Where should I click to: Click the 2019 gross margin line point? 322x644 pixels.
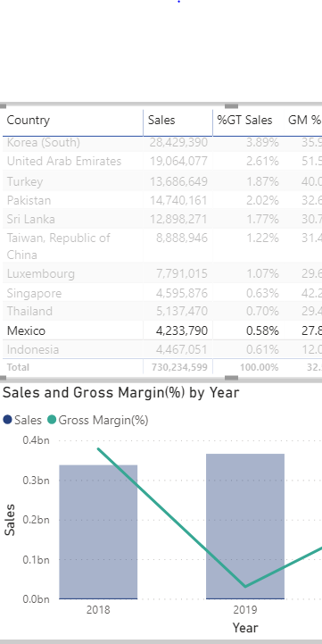[245, 587]
